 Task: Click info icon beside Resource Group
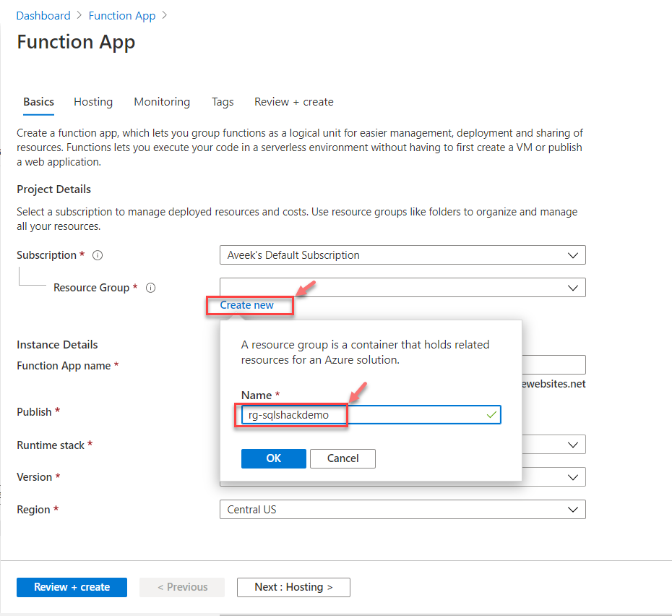pos(150,288)
